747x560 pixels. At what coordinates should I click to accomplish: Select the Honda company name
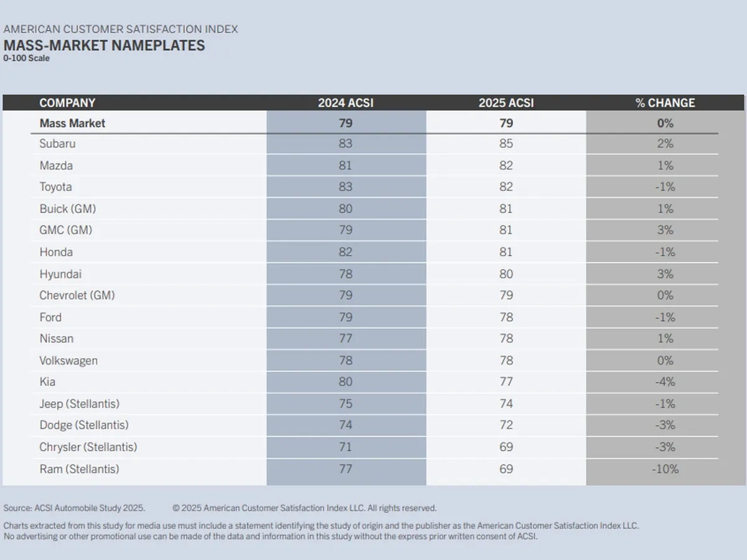click(56, 252)
